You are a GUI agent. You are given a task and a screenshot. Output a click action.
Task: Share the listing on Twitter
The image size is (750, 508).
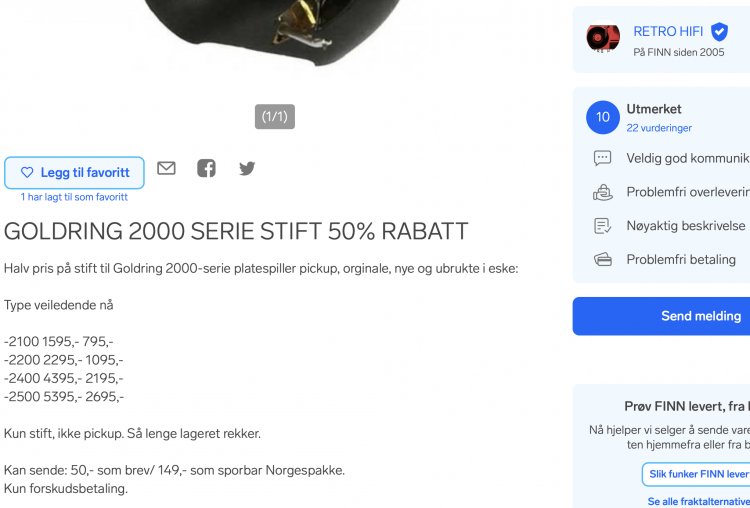click(247, 168)
